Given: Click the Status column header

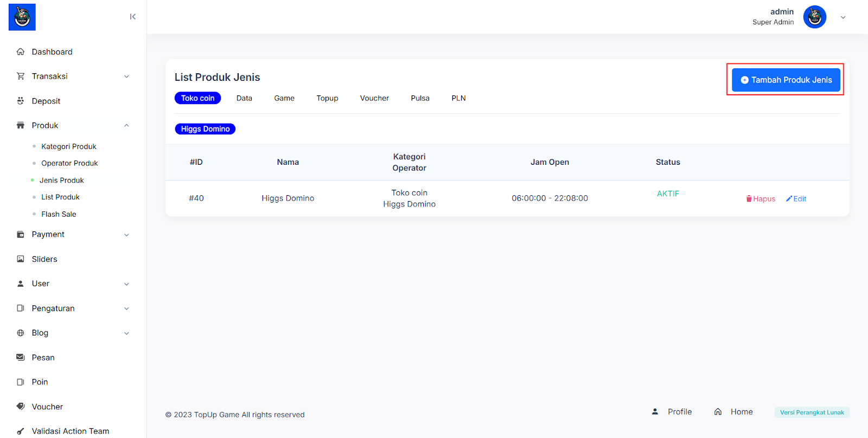Looking at the screenshot, I should click(x=668, y=162).
